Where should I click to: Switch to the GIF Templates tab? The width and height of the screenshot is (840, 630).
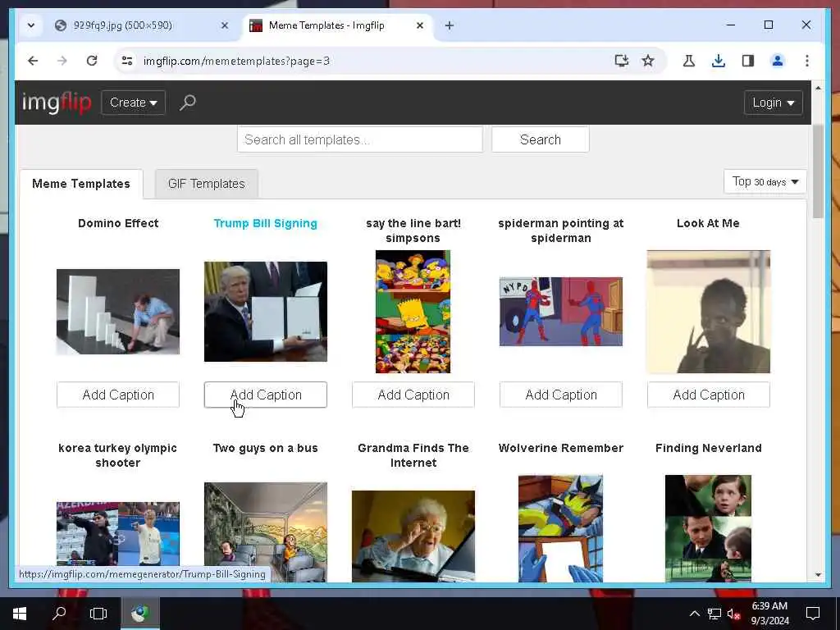pos(206,184)
